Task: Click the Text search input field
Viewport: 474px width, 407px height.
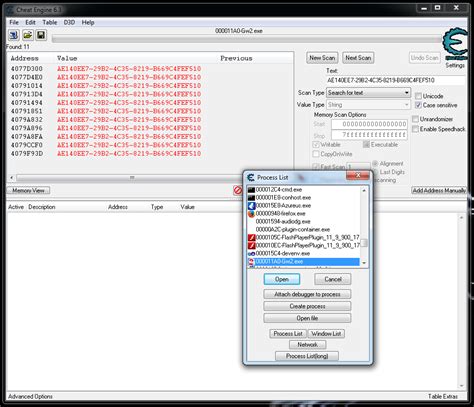Action: point(396,80)
